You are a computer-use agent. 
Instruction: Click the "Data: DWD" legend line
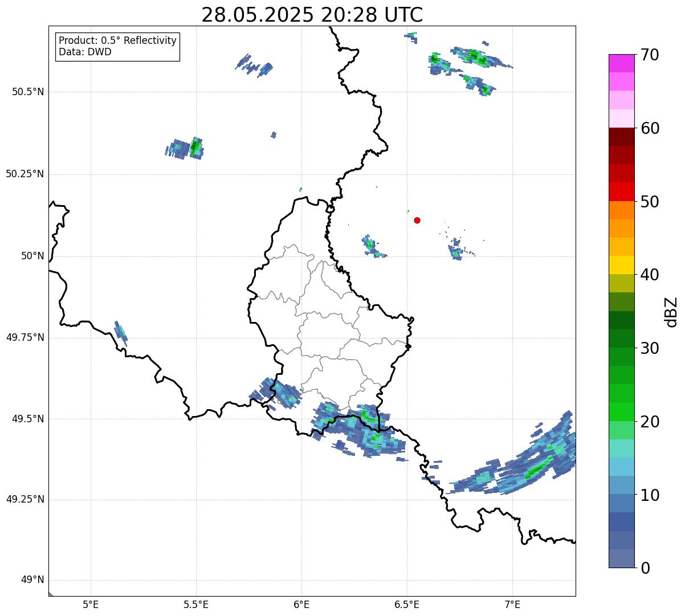pyautogui.click(x=85, y=52)
